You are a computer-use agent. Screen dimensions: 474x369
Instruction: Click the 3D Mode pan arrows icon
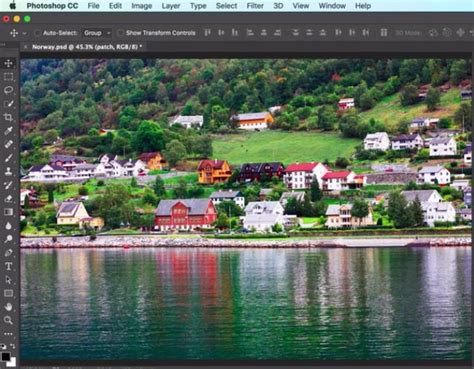click(x=460, y=33)
